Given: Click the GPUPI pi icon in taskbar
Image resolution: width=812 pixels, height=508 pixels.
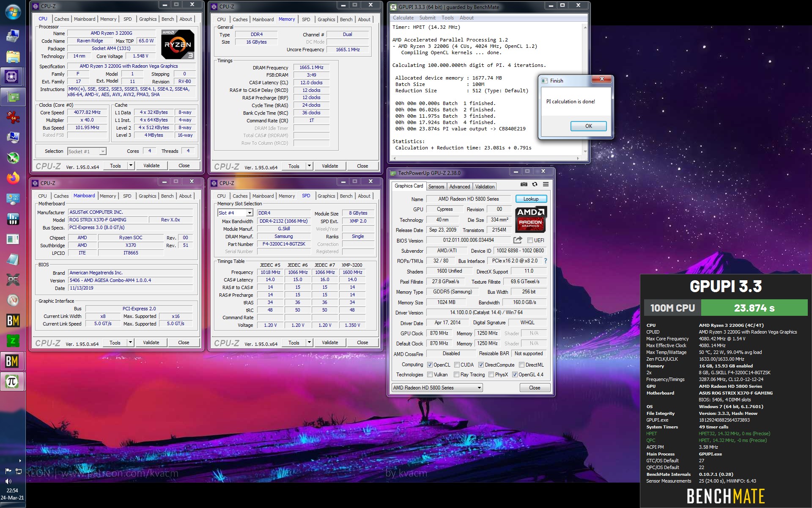Looking at the screenshot, I should click(x=12, y=381).
